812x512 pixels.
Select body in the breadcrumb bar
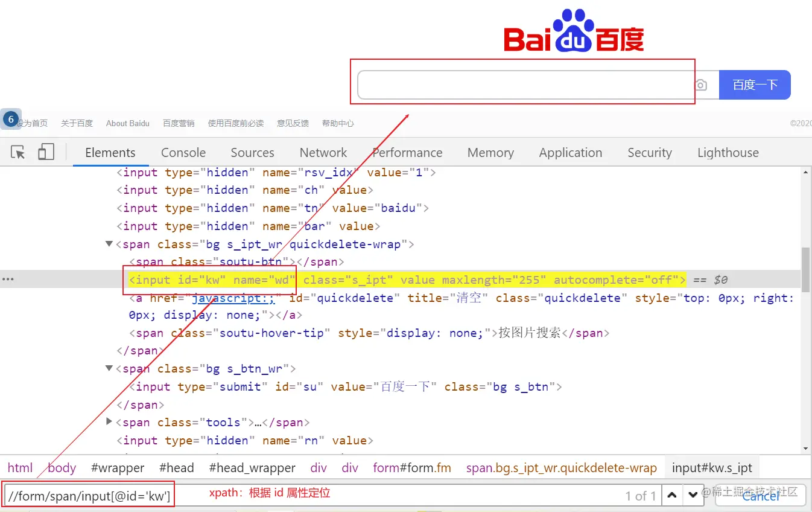(x=62, y=468)
